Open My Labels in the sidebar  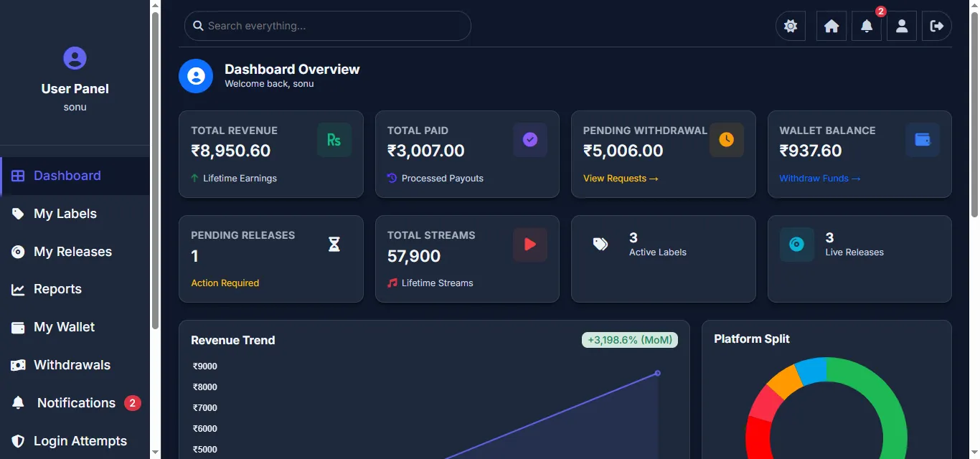click(x=75, y=214)
